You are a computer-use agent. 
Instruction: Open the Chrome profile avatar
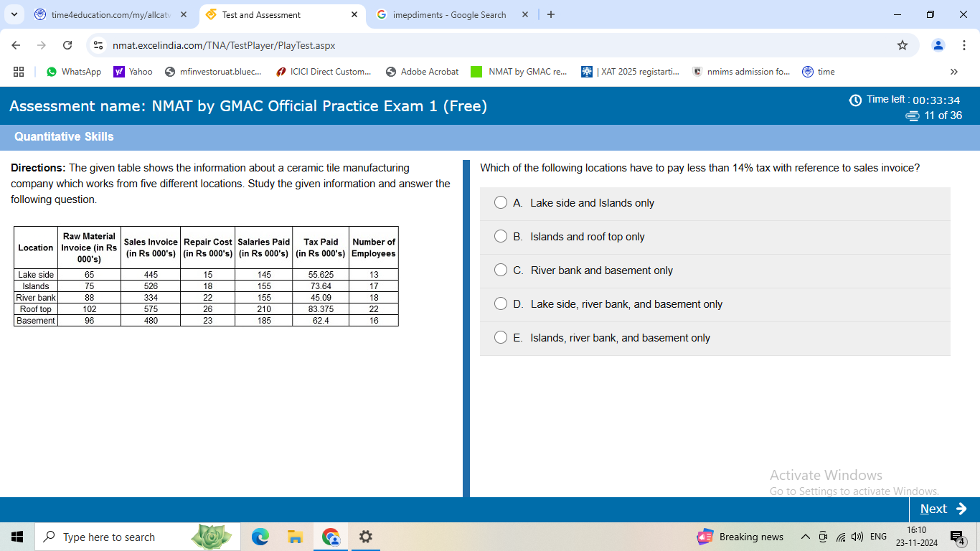pyautogui.click(x=938, y=45)
